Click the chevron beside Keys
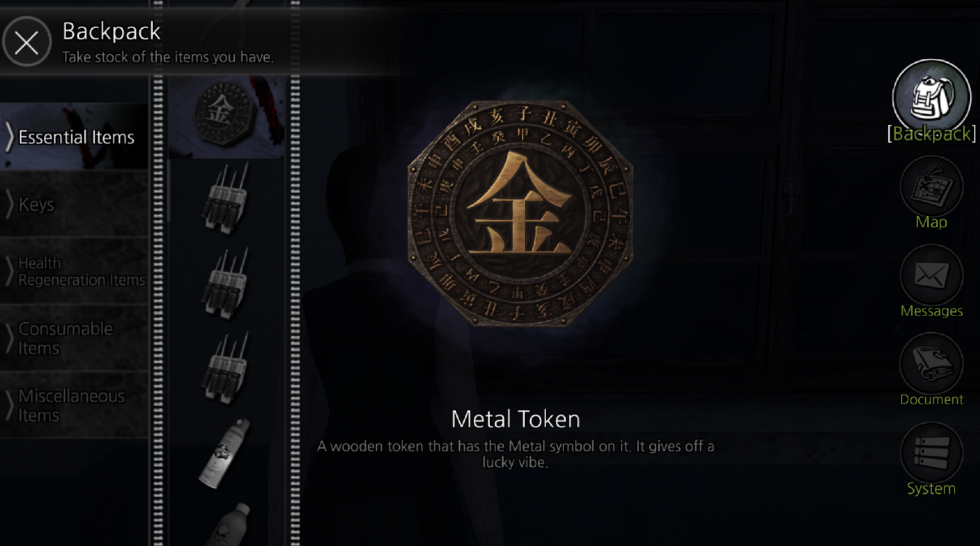 click(9, 204)
